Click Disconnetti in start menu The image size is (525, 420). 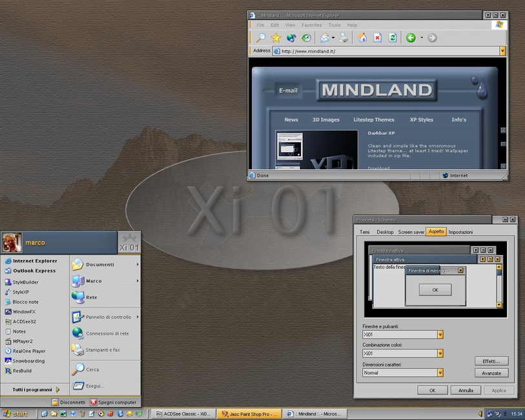tap(68, 403)
